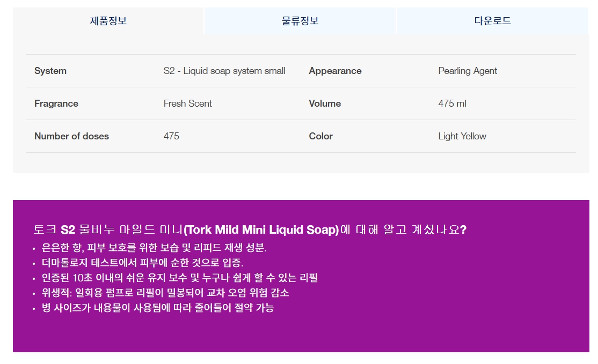The image size is (598, 364).
Task: Switch to the 물류정보 tab
Action: 300,21
